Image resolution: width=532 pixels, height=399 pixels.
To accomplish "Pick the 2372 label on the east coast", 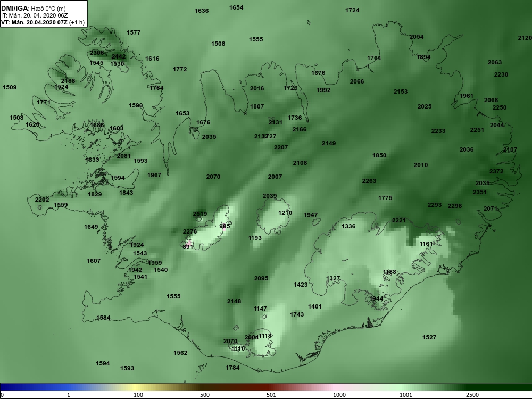I will point(496,171).
